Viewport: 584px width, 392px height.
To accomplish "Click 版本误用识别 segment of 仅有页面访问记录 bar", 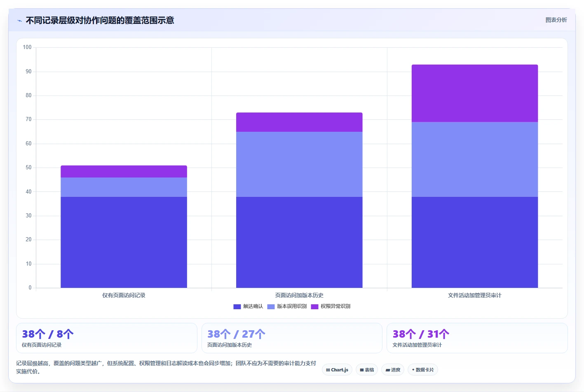I will tap(124, 187).
